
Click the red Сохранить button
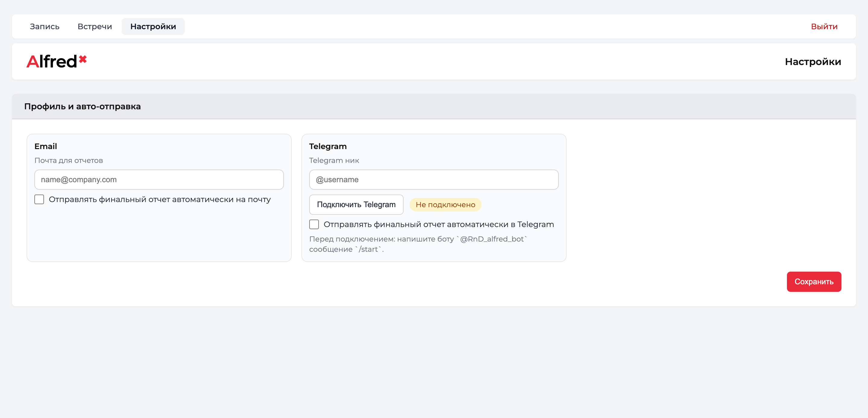click(814, 282)
